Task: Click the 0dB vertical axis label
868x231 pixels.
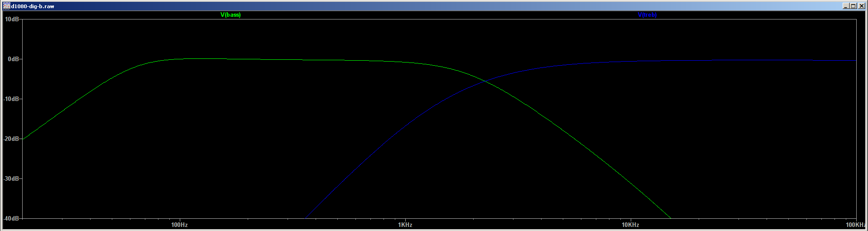Action: coord(13,59)
